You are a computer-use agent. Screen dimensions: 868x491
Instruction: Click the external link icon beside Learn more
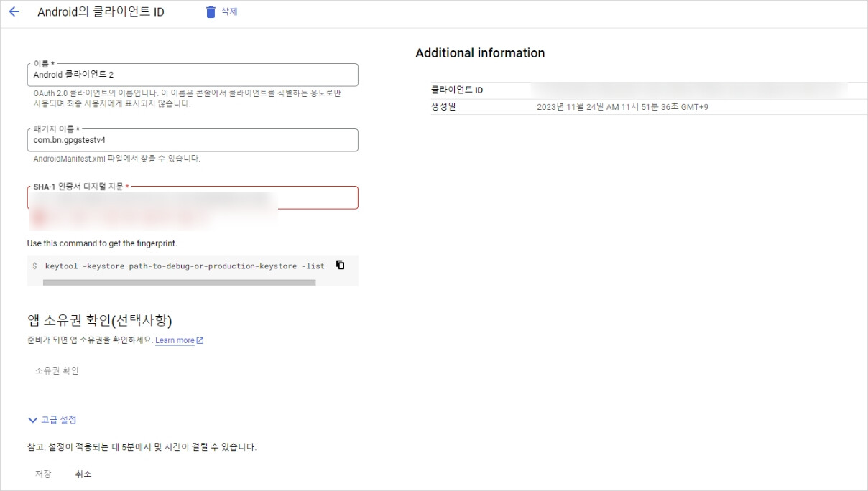click(200, 340)
